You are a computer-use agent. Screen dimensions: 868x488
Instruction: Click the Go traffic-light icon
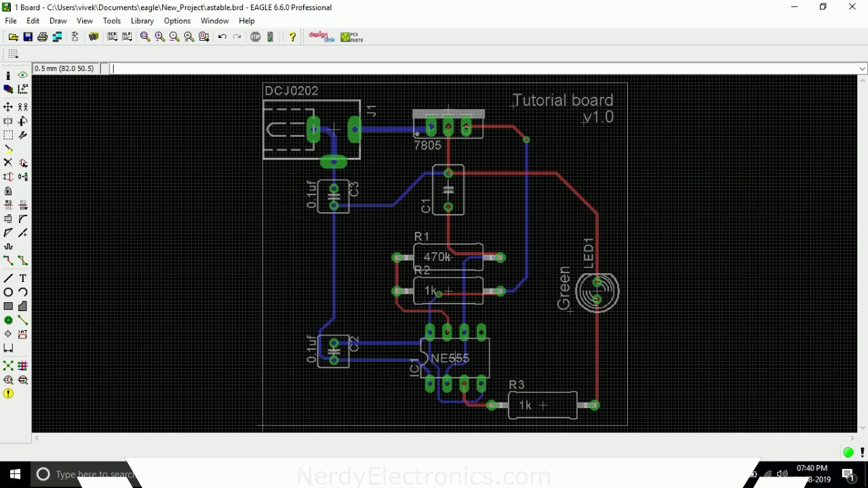[x=271, y=37]
